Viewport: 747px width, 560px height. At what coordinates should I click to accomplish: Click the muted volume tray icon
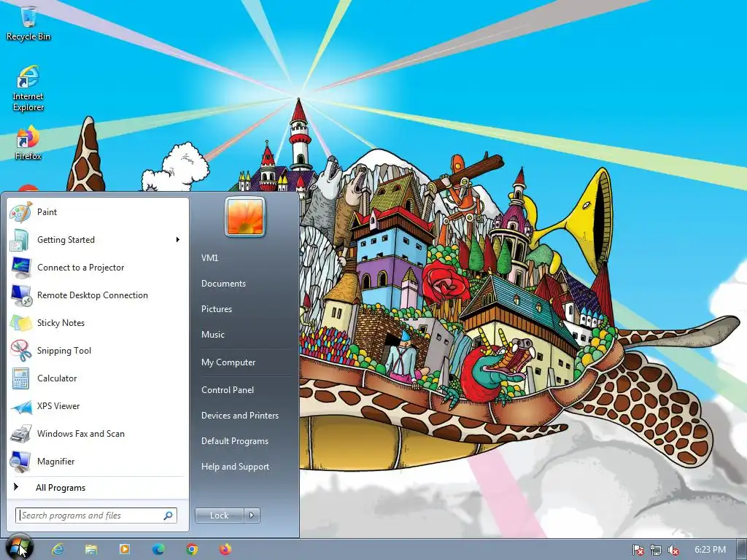(x=673, y=550)
